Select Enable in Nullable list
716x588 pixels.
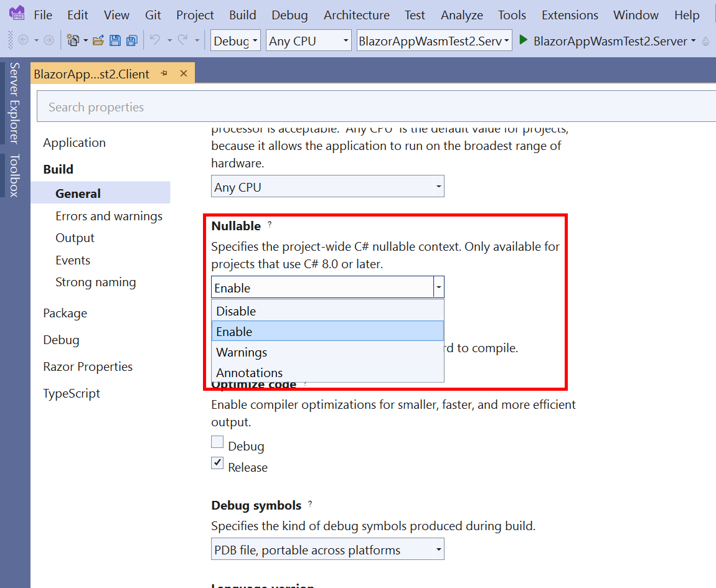(x=327, y=331)
